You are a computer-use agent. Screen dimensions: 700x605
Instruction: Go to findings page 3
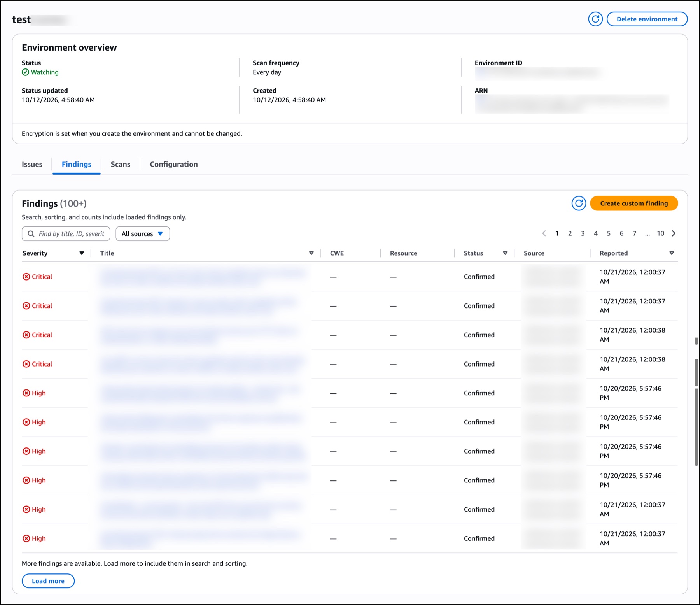click(583, 233)
